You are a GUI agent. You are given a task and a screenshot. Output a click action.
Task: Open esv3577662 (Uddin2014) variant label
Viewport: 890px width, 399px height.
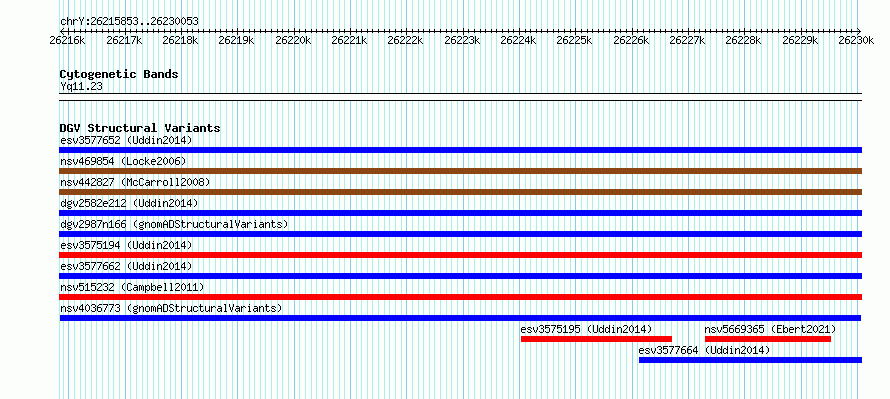(x=126, y=266)
